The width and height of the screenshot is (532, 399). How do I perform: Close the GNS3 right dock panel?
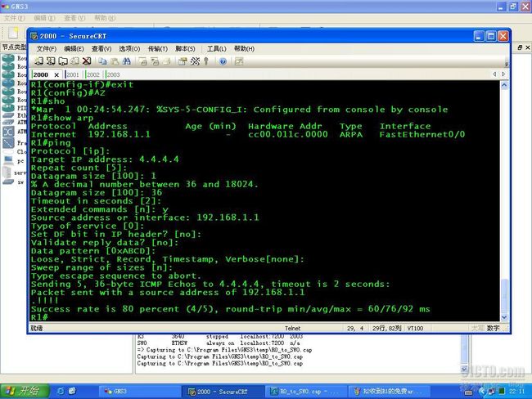coord(528,47)
